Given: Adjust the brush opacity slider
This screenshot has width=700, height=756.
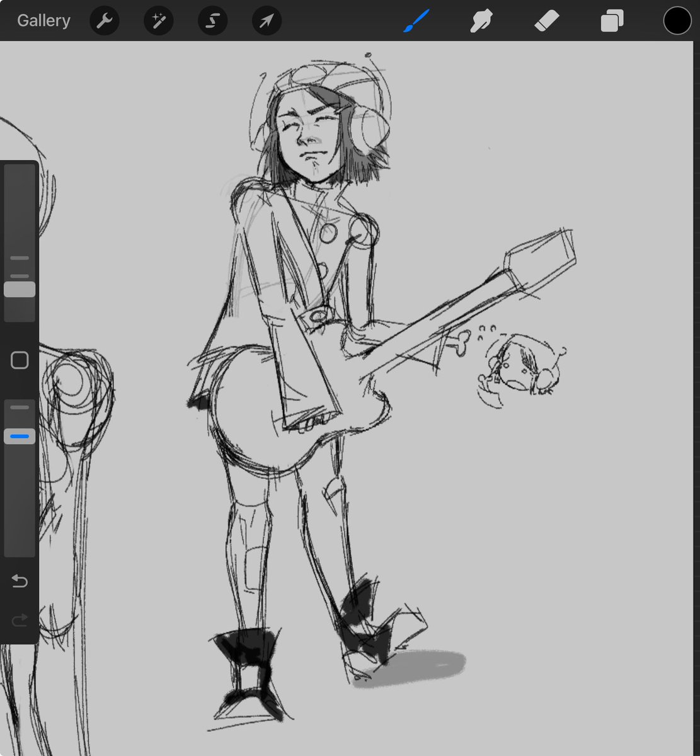Looking at the screenshot, I should (x=20, y=435).
